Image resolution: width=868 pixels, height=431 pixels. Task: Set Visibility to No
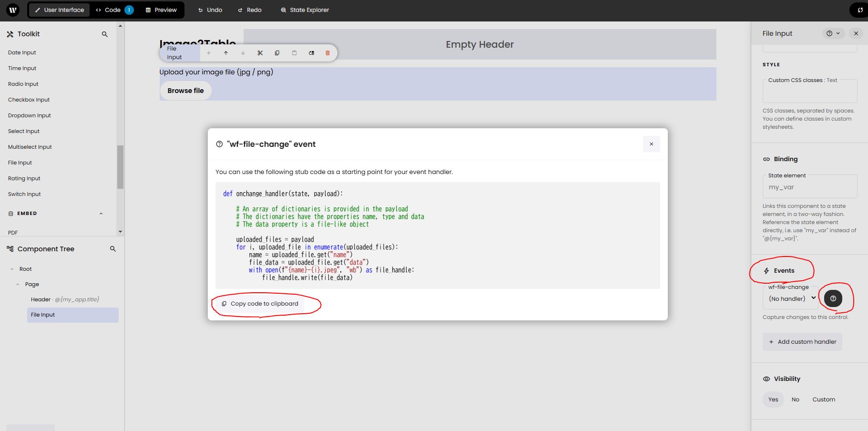[795, 400]
